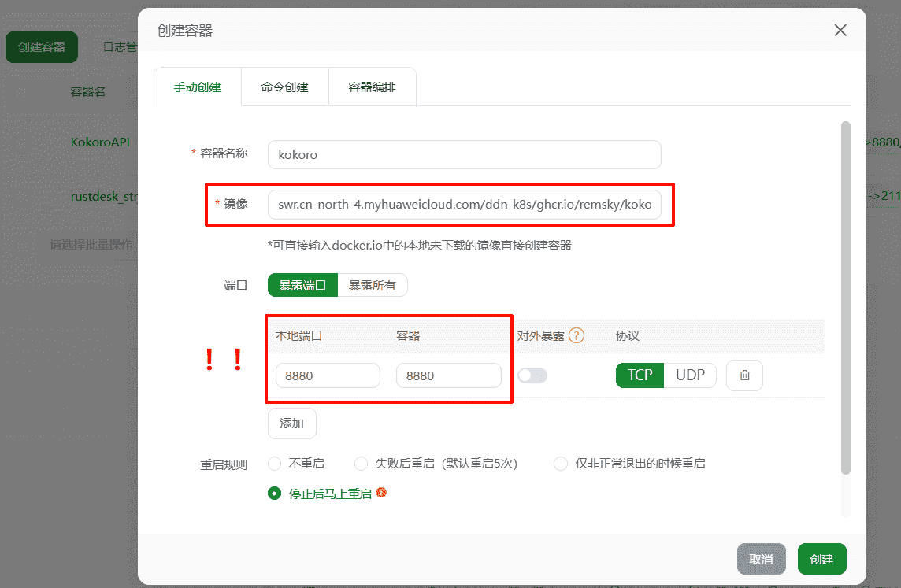
Task: Click the 协议 column header
Action: pos(628,336)
